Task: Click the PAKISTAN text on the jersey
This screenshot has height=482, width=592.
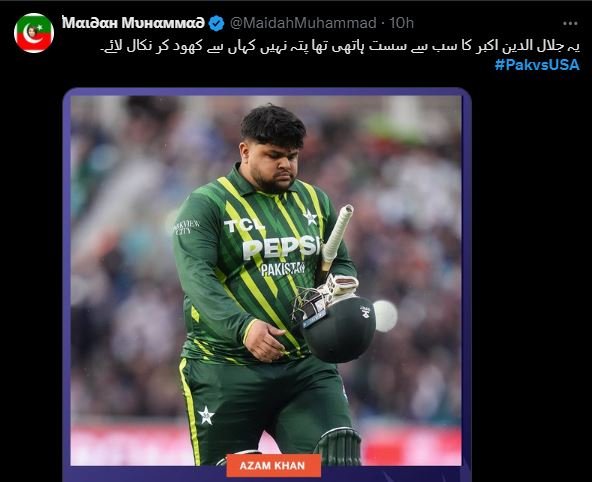Action: click(283, 268)
